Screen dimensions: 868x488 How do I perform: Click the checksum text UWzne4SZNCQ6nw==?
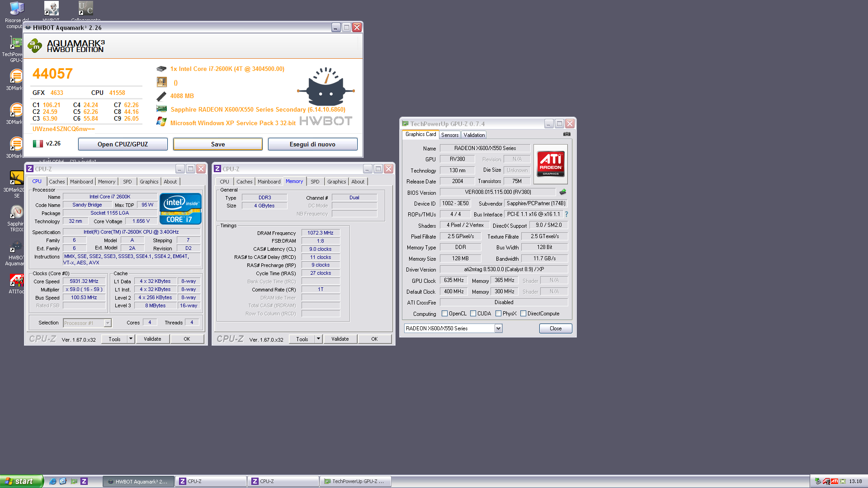(64, 129)
